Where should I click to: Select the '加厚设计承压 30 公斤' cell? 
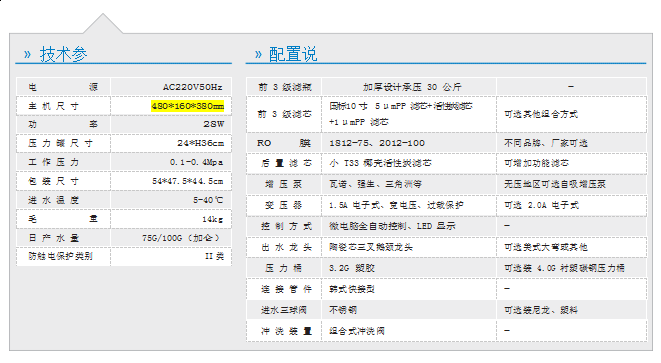pyautogui.click(x=412, y=87)
